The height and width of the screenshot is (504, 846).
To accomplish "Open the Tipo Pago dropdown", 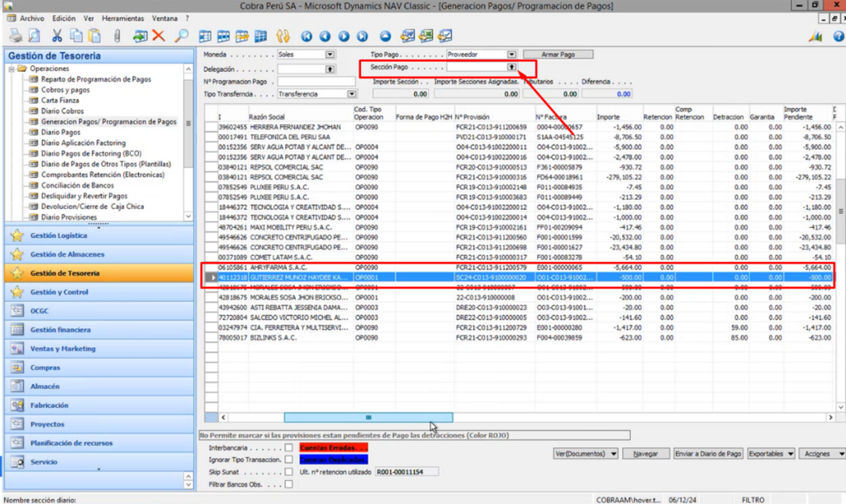I will click(x=511, y=55).
